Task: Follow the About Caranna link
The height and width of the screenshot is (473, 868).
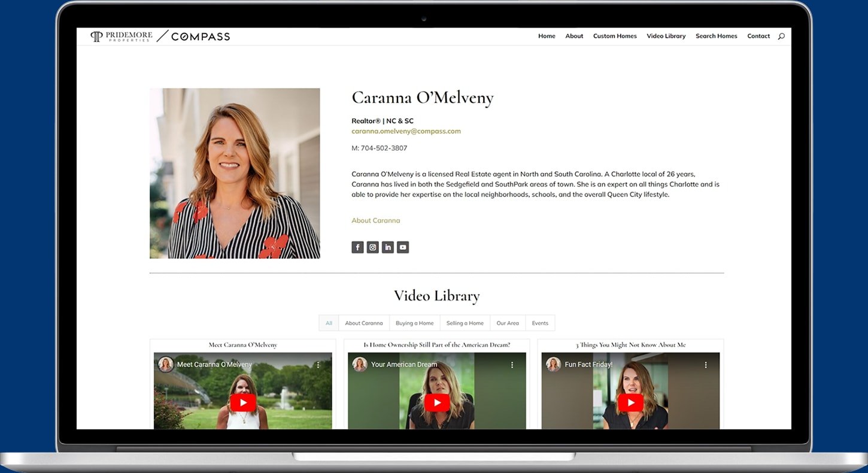Action: pos(375,220)
